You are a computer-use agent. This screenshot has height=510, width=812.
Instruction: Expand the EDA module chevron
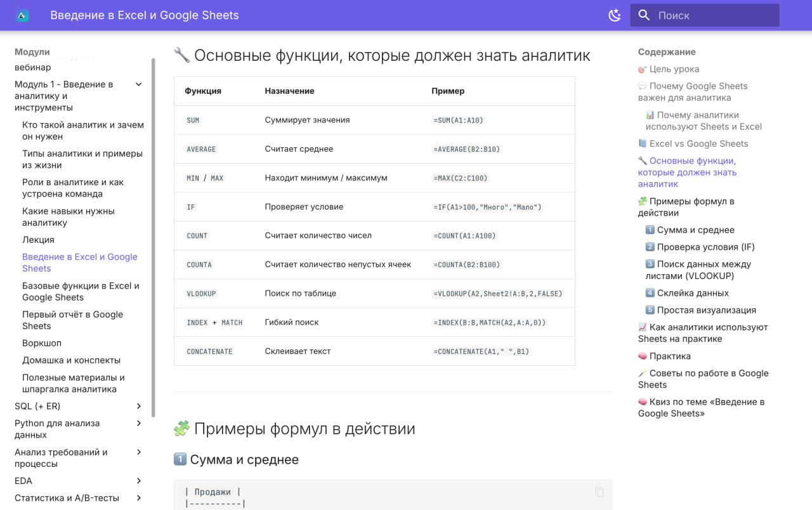(x=139, y=481)
